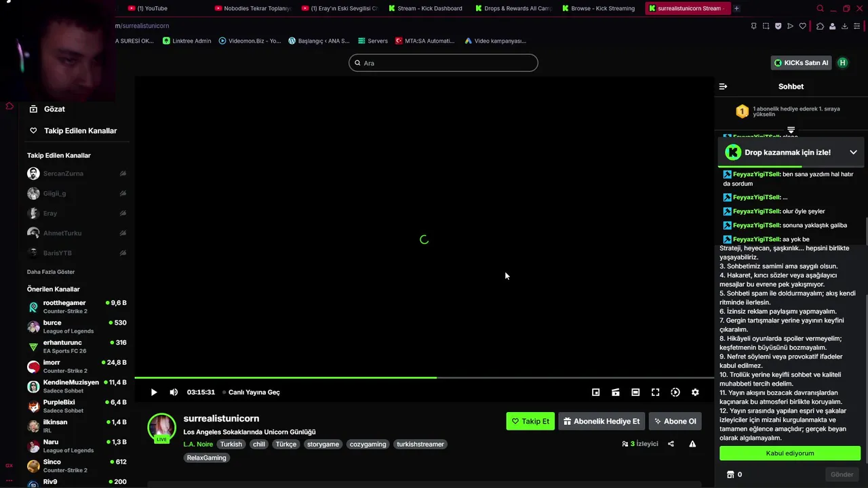
Task: Open the clip creation icon
Action: [x=616, y=392]
